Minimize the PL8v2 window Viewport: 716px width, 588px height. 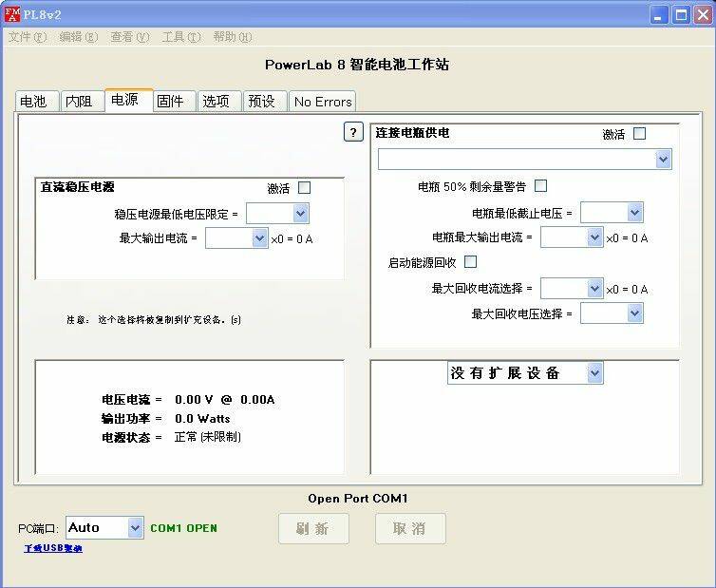[658, 14]
